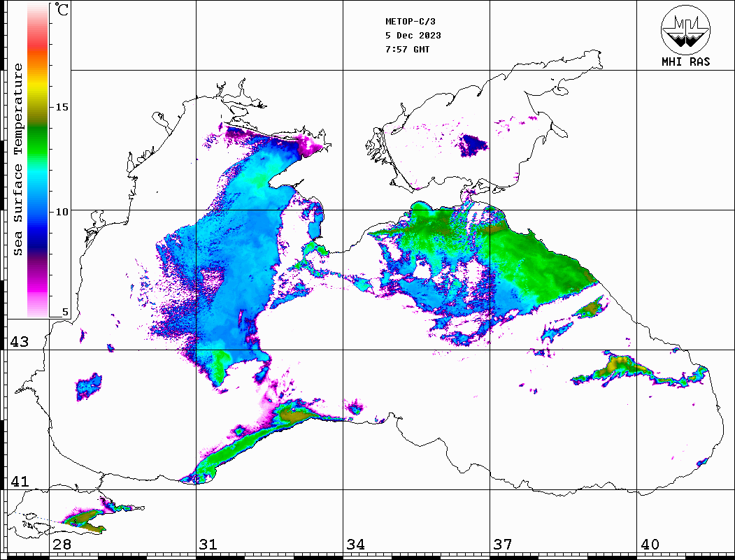Click the '15' value on the temperature legend
Image resolution: width=735 pixels, height=560 pixels.
tap(62, 107)
